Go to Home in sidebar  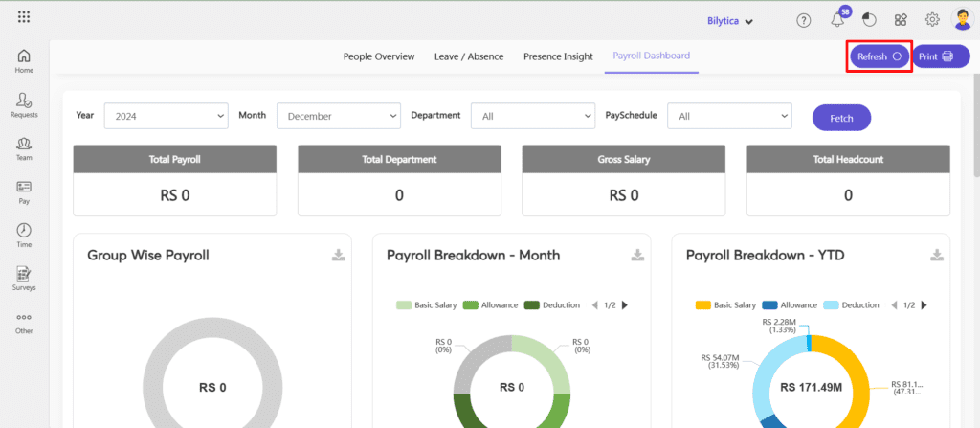(24, 61)
